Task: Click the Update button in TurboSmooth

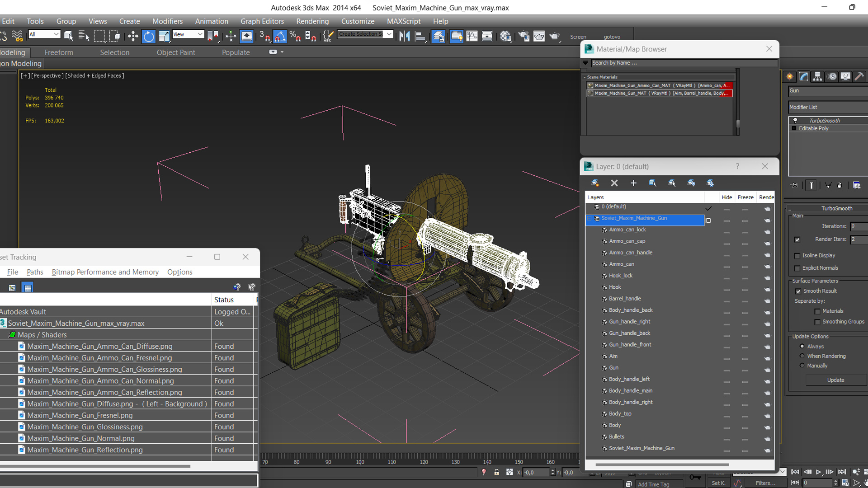Action: point(835,380)
